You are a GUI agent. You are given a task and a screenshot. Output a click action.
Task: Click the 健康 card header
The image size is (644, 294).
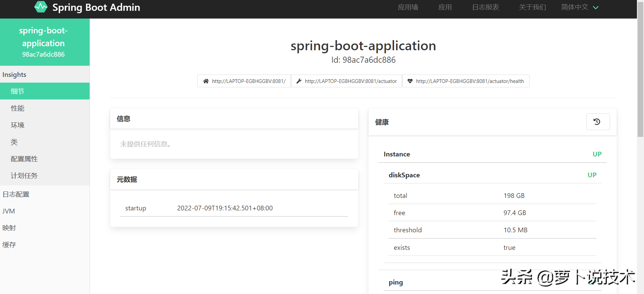coord(492,122)
